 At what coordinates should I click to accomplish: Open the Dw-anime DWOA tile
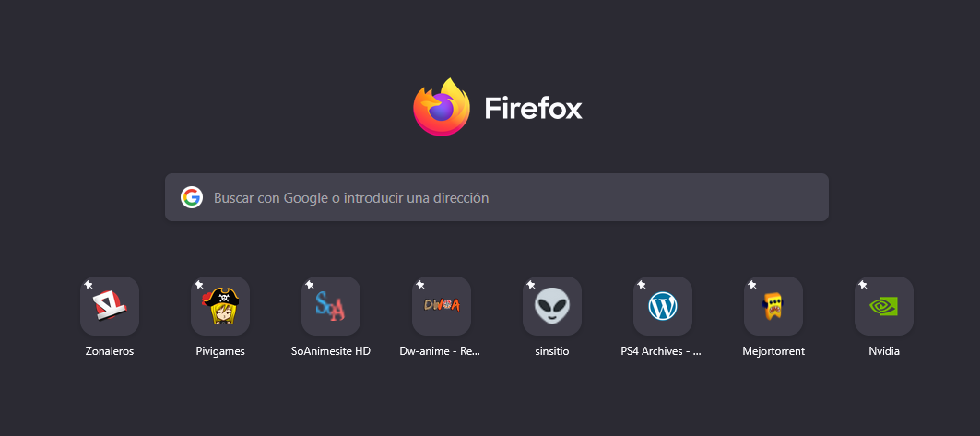pos(442,306)
